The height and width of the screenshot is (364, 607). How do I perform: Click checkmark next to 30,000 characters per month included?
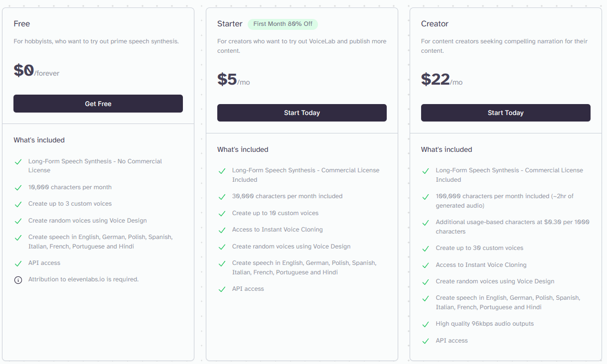(222, 197)
